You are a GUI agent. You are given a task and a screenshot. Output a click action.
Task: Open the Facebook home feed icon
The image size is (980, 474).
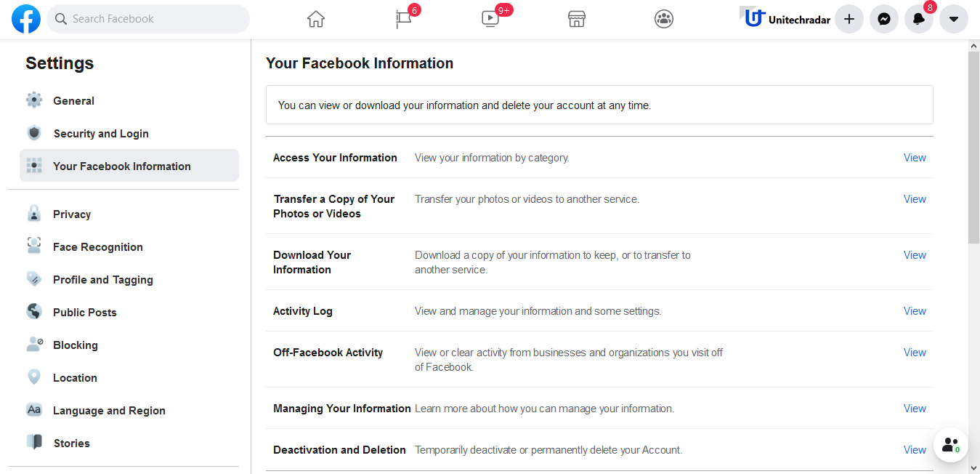tap(315, 19)
